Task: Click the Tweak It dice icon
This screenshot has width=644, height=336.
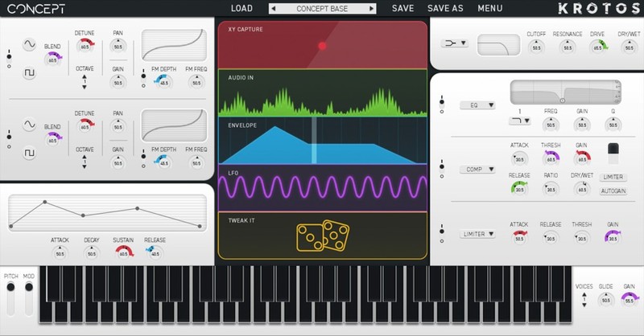Action: (323, 236)
